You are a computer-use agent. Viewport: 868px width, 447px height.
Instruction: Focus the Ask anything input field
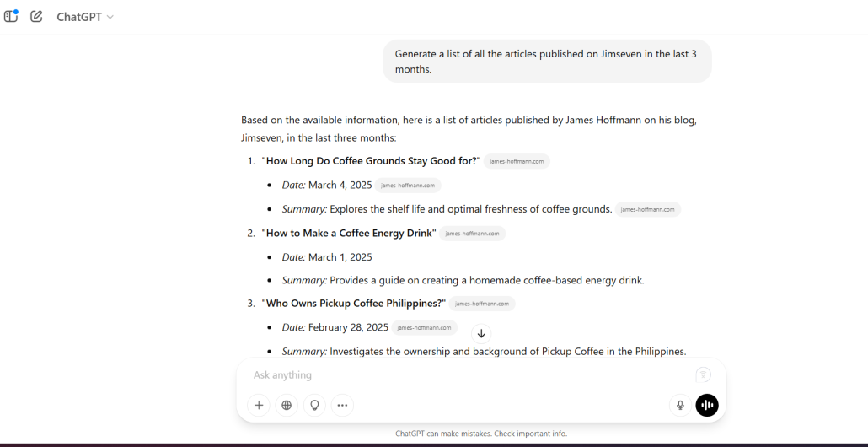point(470,375)
